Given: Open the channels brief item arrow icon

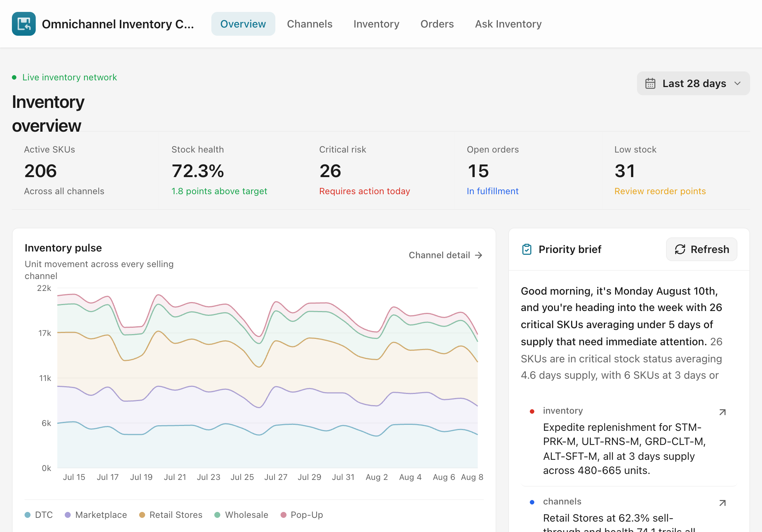Looking at the screenshot, I should (x=723, y=503).
